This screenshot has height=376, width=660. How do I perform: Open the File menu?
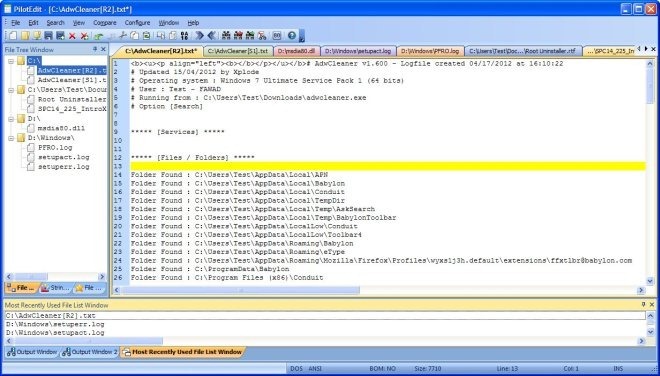(15, 23)
